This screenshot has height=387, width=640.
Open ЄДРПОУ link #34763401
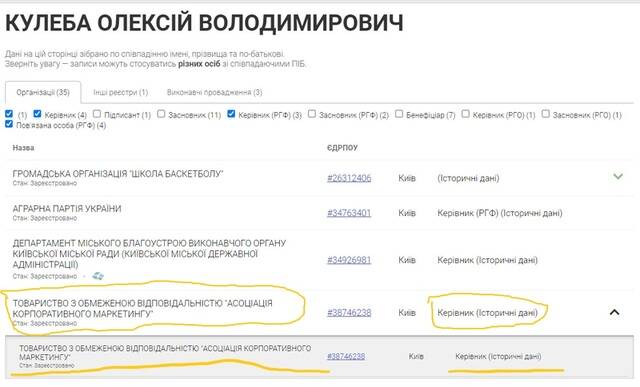click(349, 213)
